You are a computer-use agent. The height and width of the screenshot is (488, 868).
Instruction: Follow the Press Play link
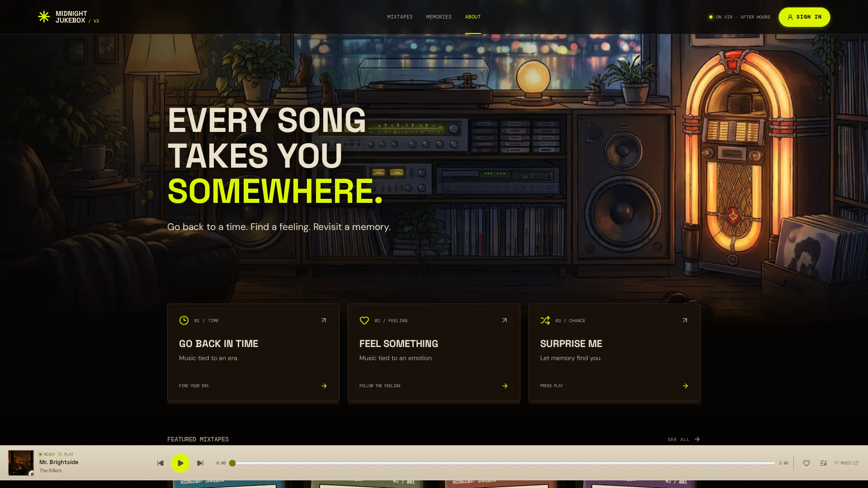click(x=552, y=386)
